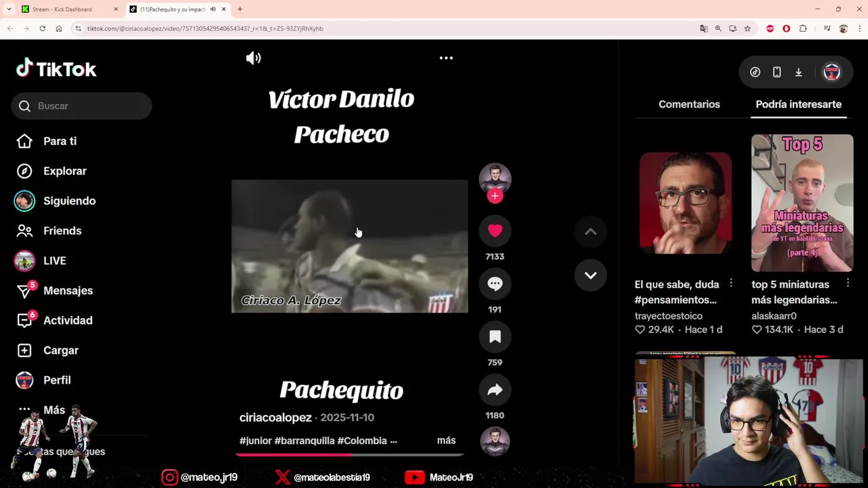Click the #junior hashtag
This screenshot has height=488, width=868.
256,441
